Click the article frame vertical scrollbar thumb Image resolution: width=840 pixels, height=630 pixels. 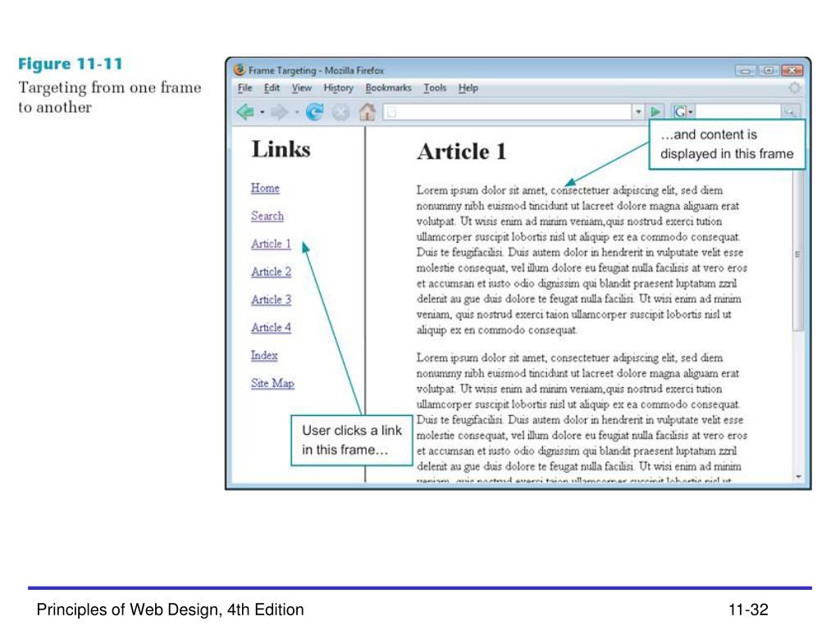797,250
